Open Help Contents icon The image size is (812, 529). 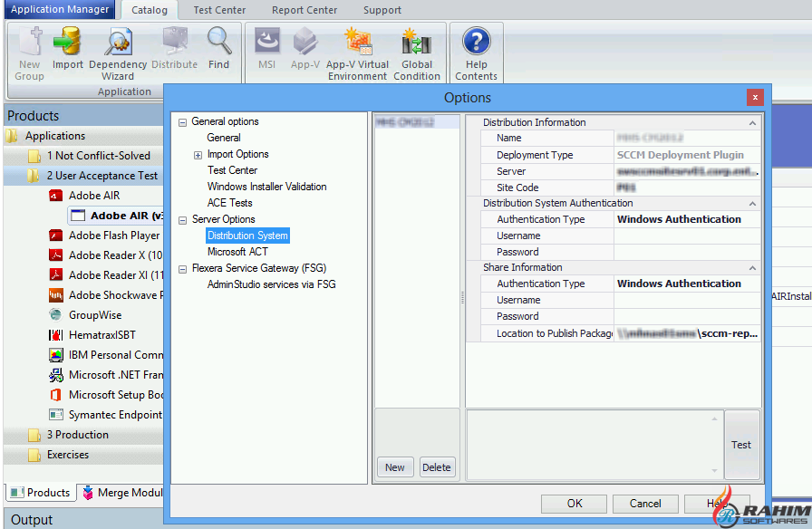(x=476, y=43)
